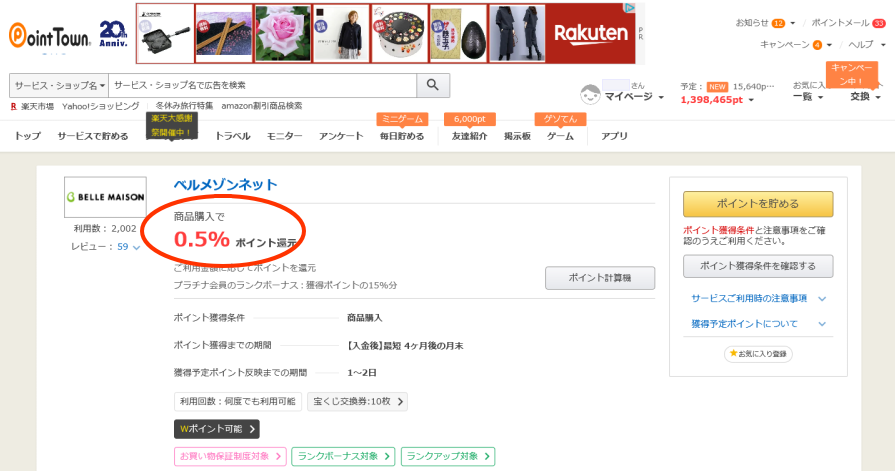Open the ベルメゾンネット title link

click(225, 184)
